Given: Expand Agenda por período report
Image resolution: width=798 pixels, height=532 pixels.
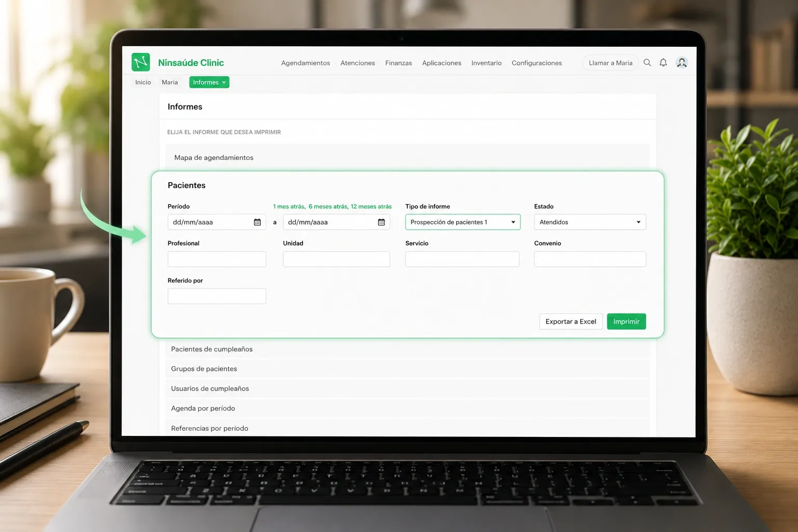Looking at the screenshot, I should (x=408, y=408).
